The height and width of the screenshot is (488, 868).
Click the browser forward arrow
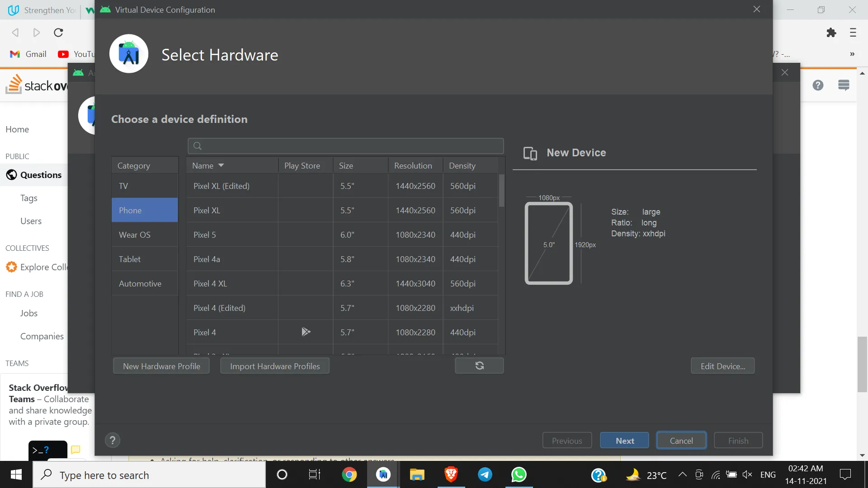pos(37,33)
